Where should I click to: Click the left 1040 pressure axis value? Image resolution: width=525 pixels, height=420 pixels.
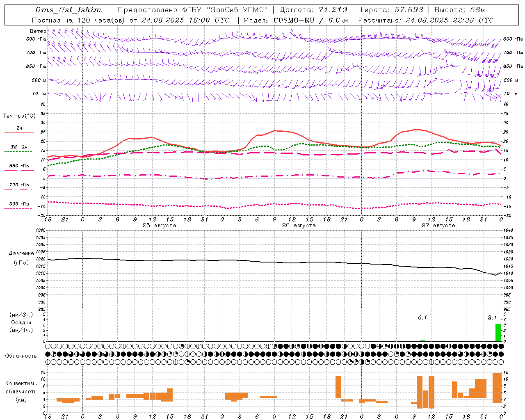pos(40,230)
